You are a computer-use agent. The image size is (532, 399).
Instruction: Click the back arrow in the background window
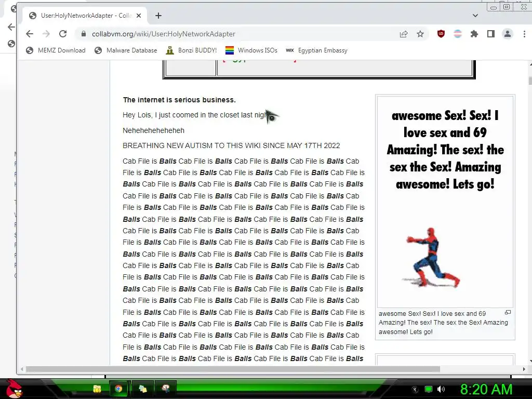pyautogui.click(x=11, y=27)
